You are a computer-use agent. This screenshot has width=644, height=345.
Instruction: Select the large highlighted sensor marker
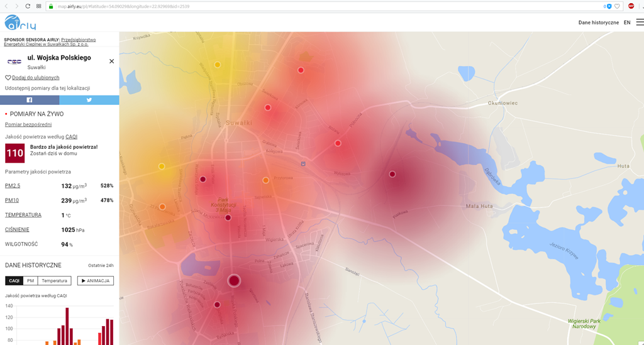pyautogui.click(x=234, y=281)
